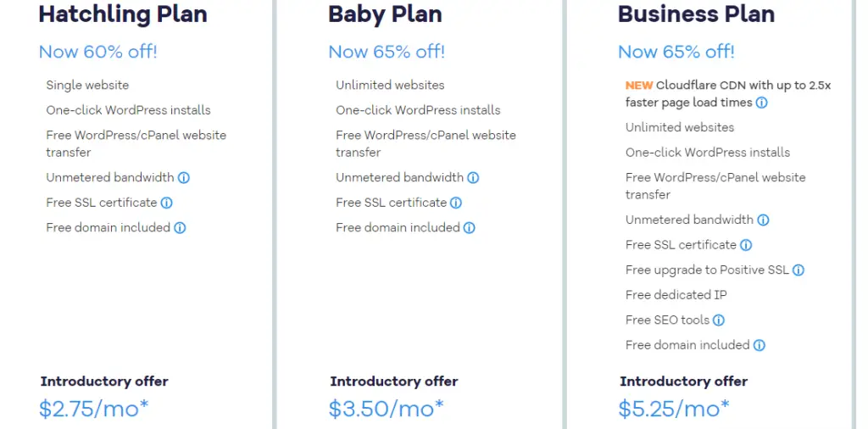Open info icon next to Free upgrade to Positive SSL

(798, 270)
